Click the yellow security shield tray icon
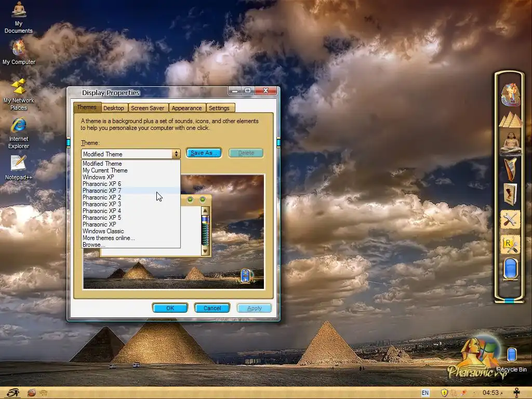This screenshot has width=532, height=399. 444,393
